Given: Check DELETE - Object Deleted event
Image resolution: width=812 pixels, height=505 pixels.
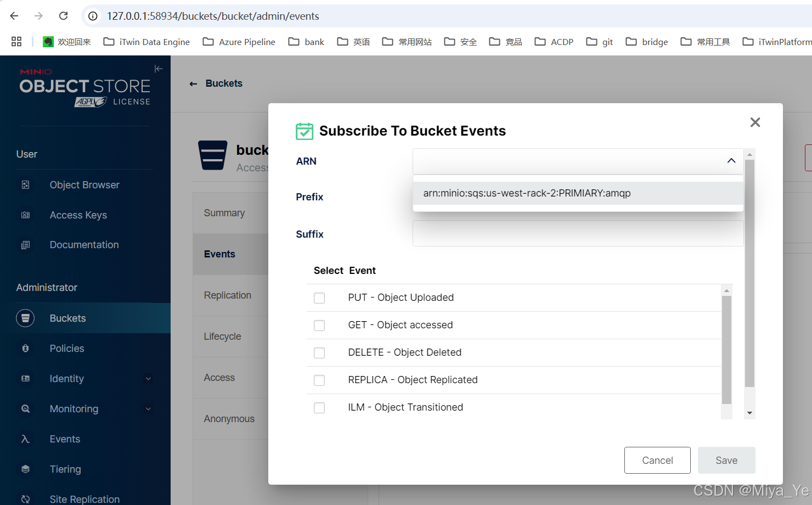Looking at the screenshot, I should 319,353.
